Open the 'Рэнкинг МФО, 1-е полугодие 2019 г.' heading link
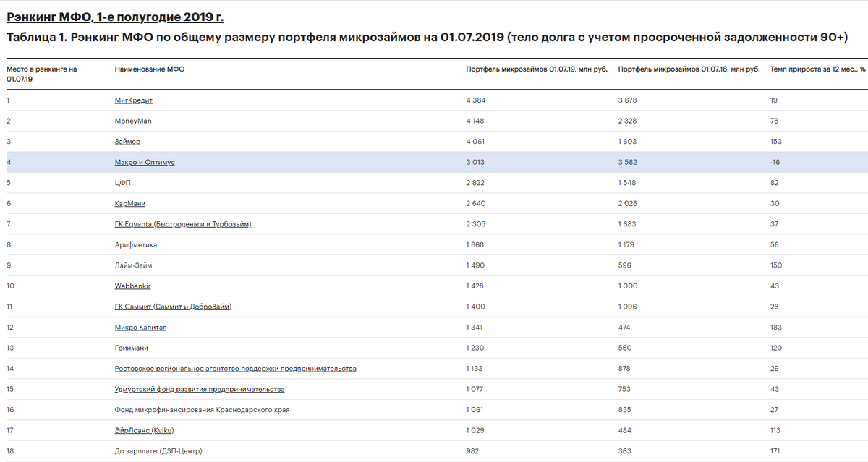This screenshot has width=868, height=462. coord(115,17)
